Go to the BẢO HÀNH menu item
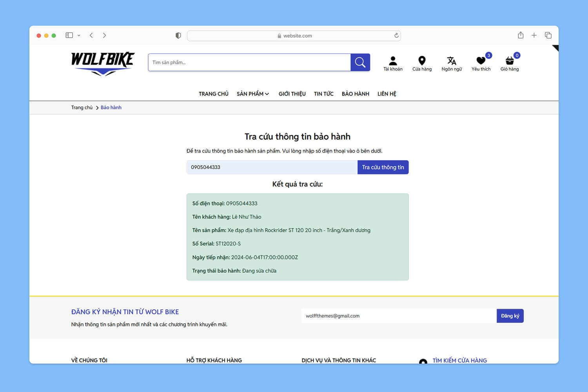The height and width of the screenshot is (392, 588). (x=355, y=94)
